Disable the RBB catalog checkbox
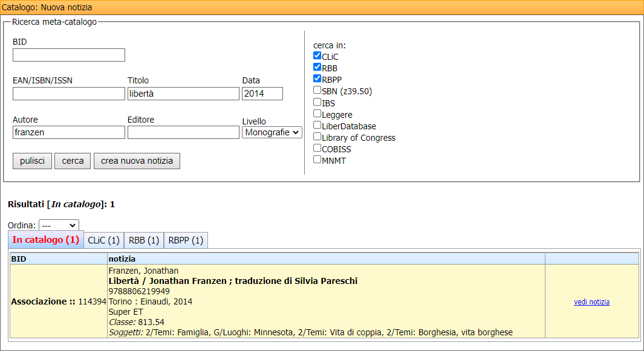The height and width of the screenshot is (351, 644). (317, 68)
